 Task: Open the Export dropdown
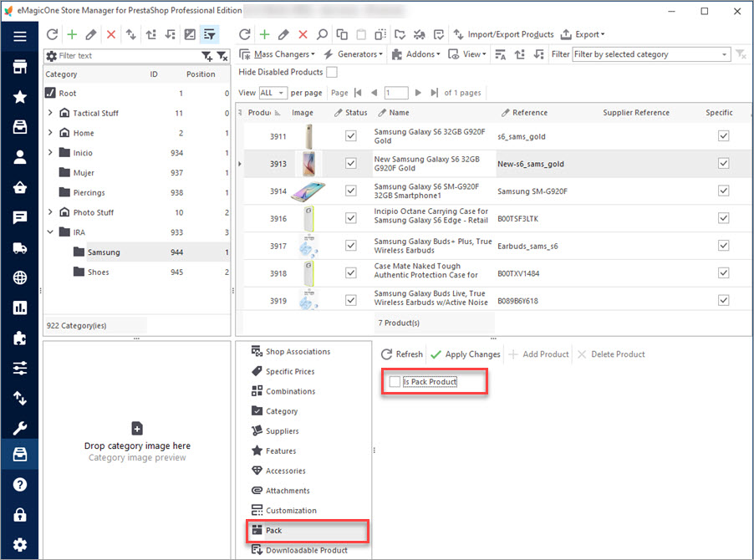583,34
